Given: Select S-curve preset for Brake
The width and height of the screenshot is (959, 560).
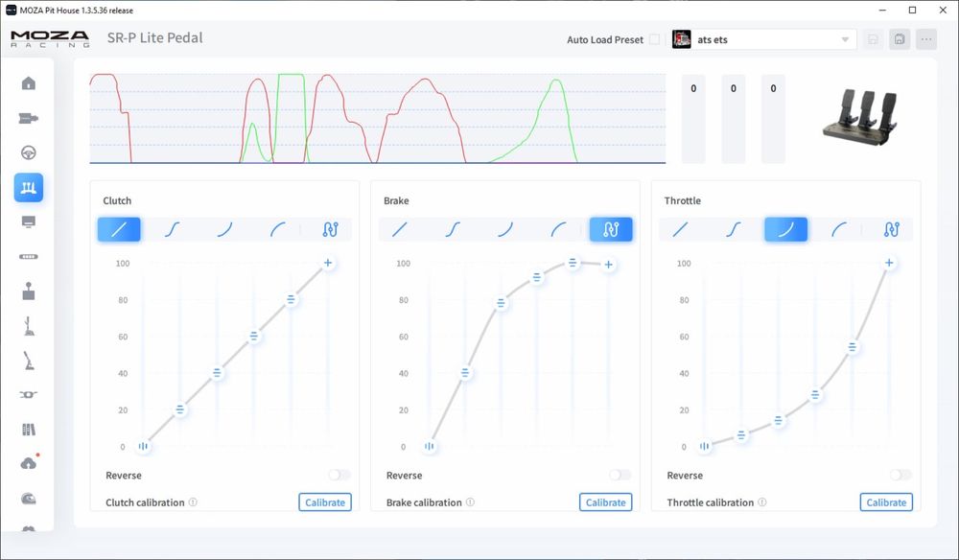Looking at the screenshot, I should click(x=453, y=229).
